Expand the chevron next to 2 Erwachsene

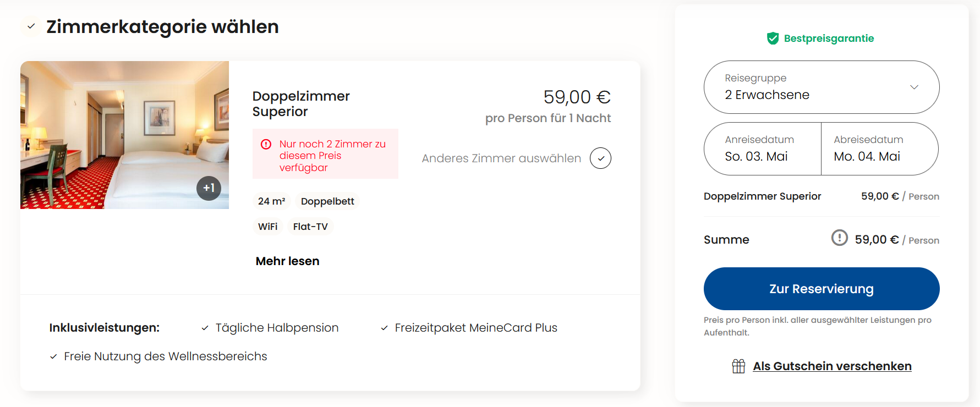[915, 87]
